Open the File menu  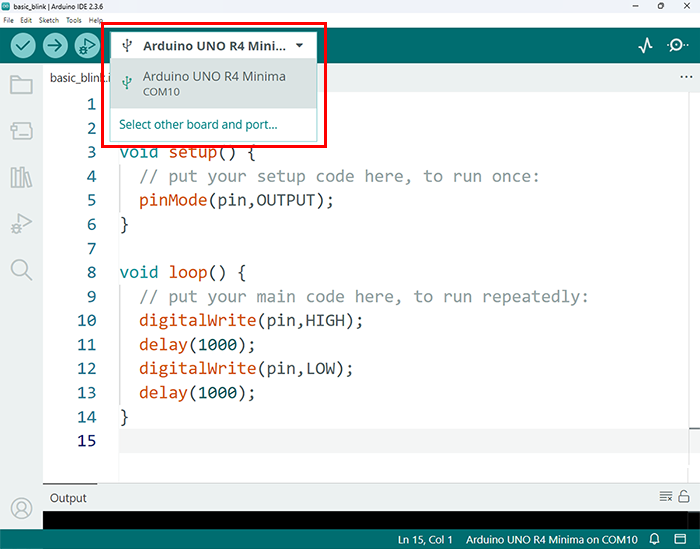[x=8, y=20]
